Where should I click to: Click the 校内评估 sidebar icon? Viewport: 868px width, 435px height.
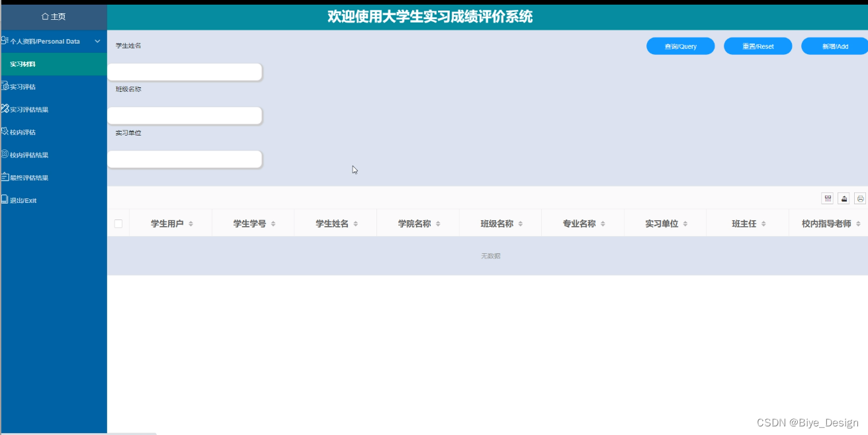(5, 132)
